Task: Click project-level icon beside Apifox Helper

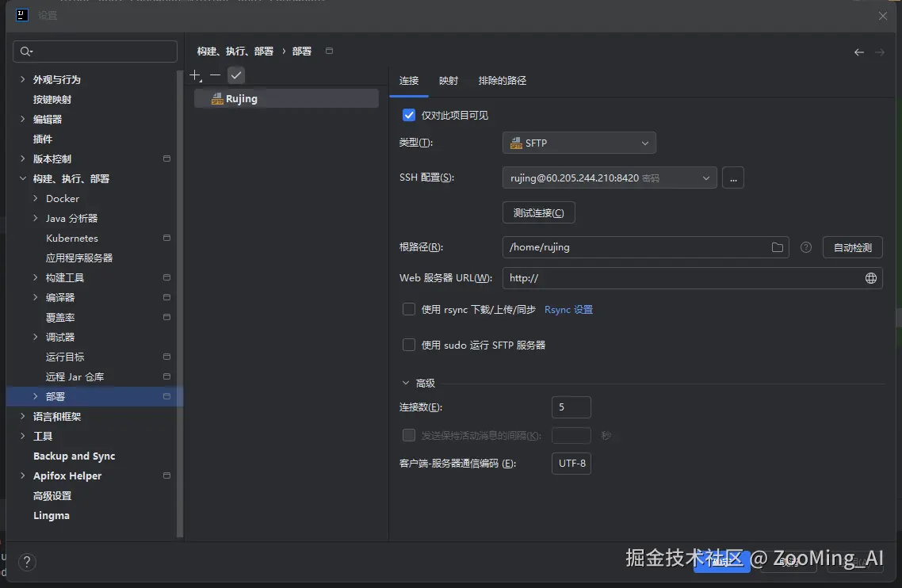Action: pyautogui.click(x=166, y=475)
